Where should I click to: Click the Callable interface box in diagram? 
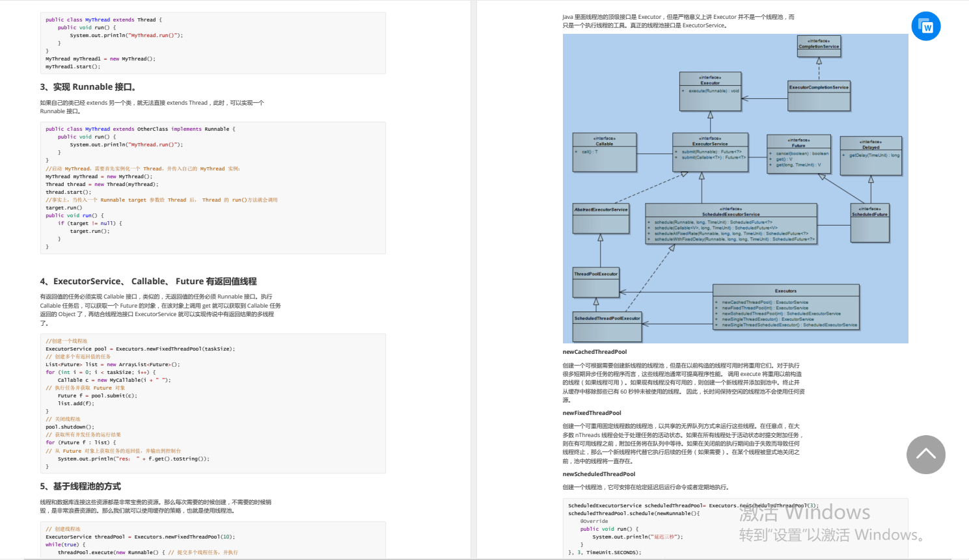(x=604, y=152)
